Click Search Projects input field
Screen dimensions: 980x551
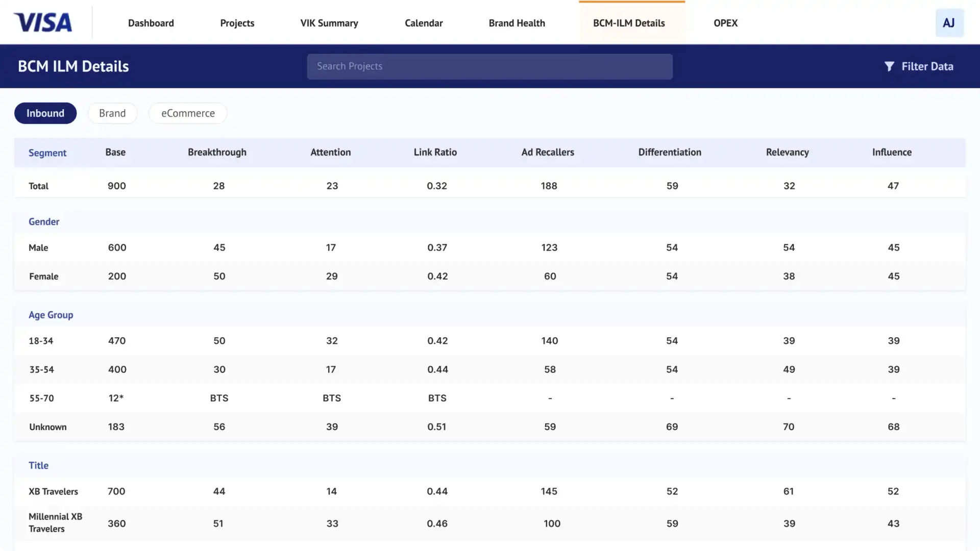490,65
